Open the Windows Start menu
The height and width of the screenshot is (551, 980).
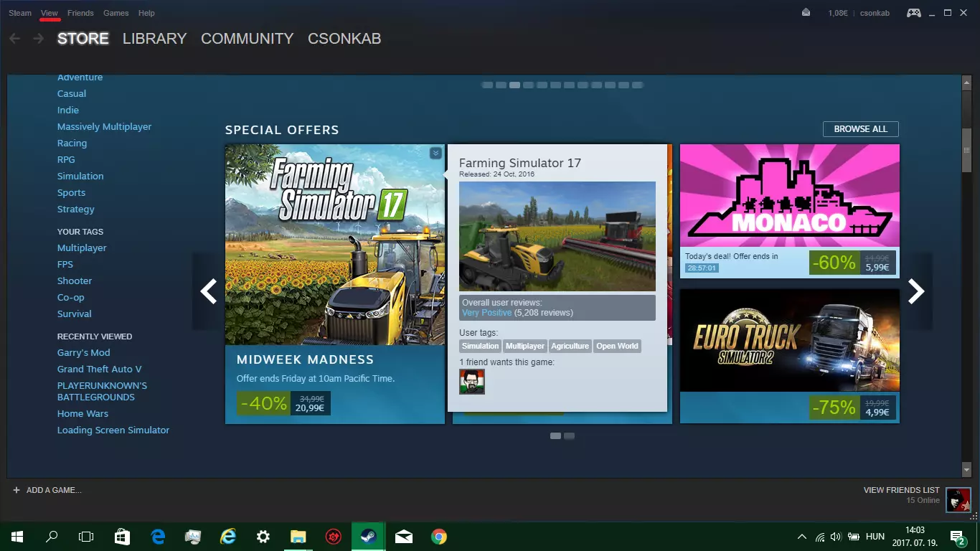coord(17,536)
